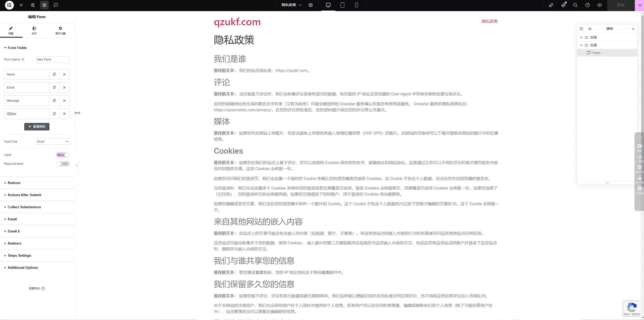Click the 隐私政策 link on the page
The height and width of the screenshot is (320, 644).
(490, 21)
